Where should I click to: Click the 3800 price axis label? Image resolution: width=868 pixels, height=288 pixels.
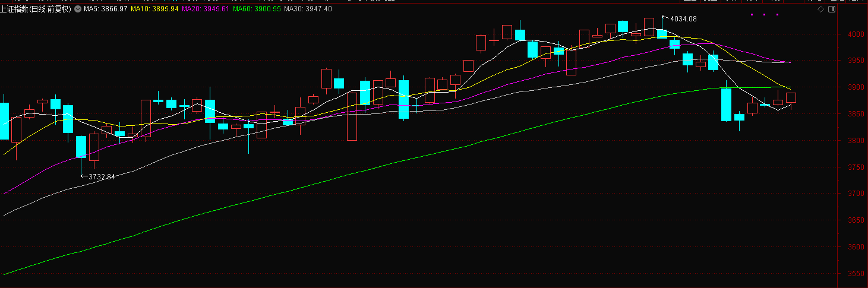point(856,141)
